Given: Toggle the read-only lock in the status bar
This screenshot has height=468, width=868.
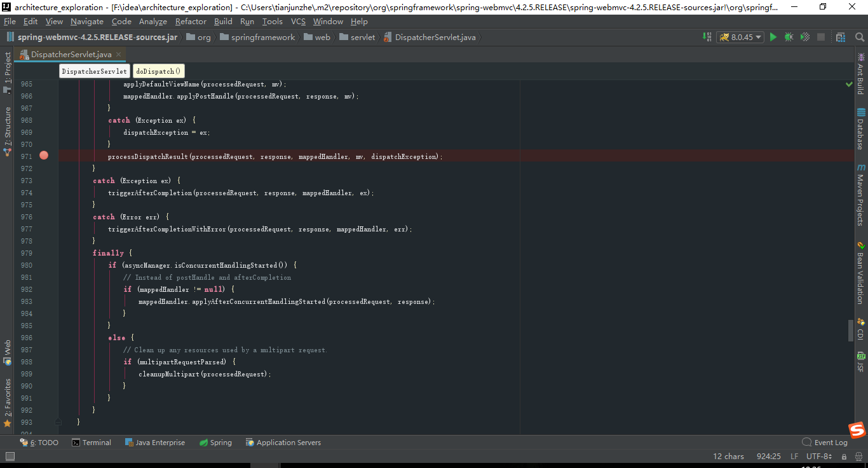Looking at the screenshot, I should (844, 456).
